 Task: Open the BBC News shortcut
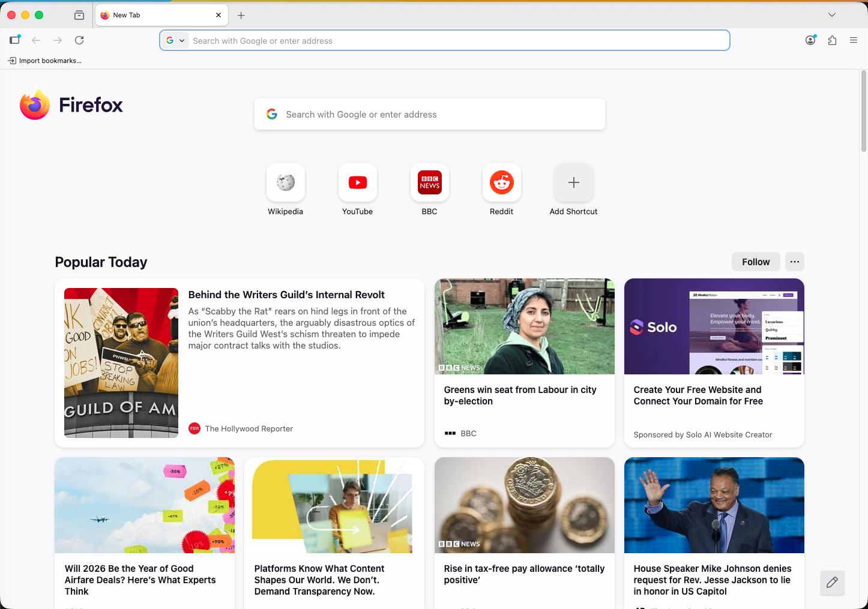pos(429,182)
